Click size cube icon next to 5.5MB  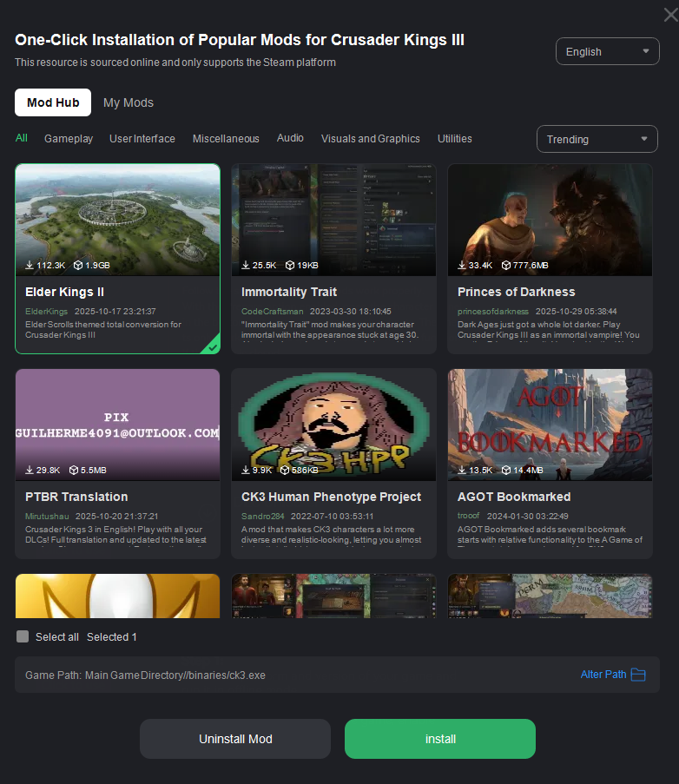[74, 470]
